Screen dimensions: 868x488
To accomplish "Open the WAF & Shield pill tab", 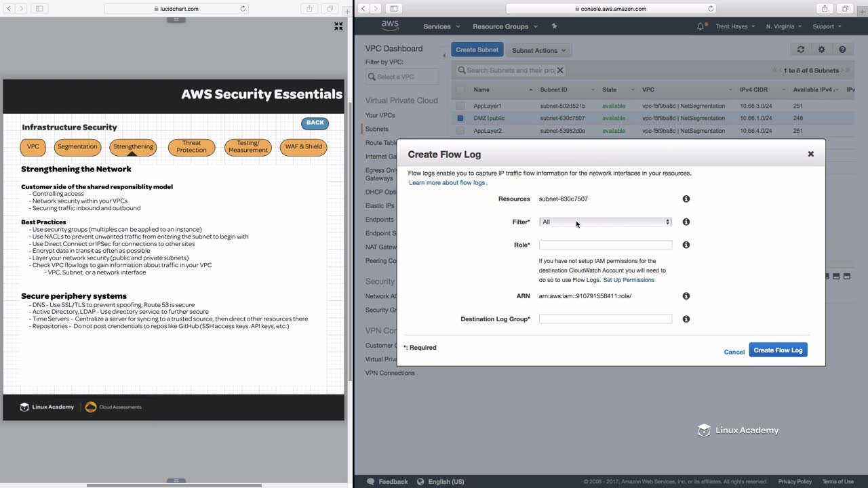I will [x=304, y=146].
